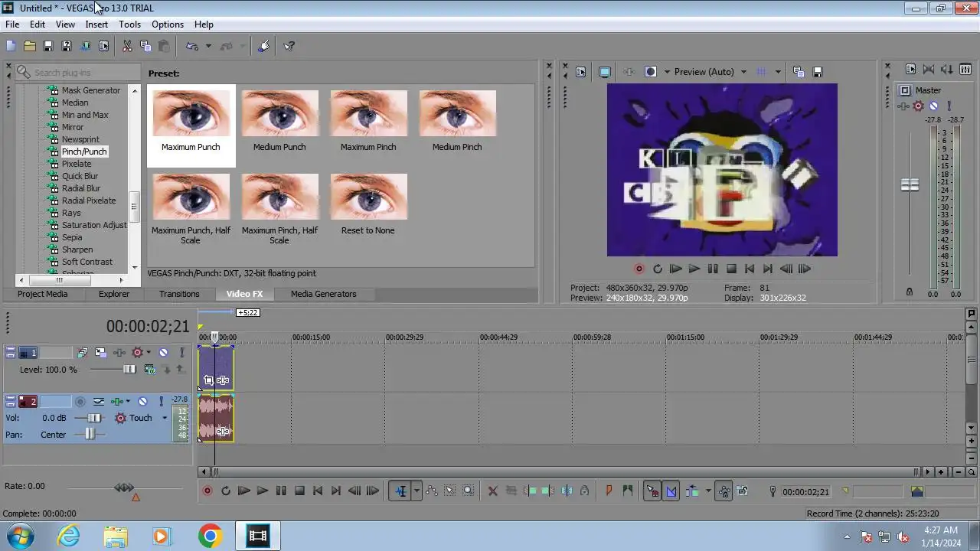Solo video track 1

pyautogui.click(x=182, y=353)
